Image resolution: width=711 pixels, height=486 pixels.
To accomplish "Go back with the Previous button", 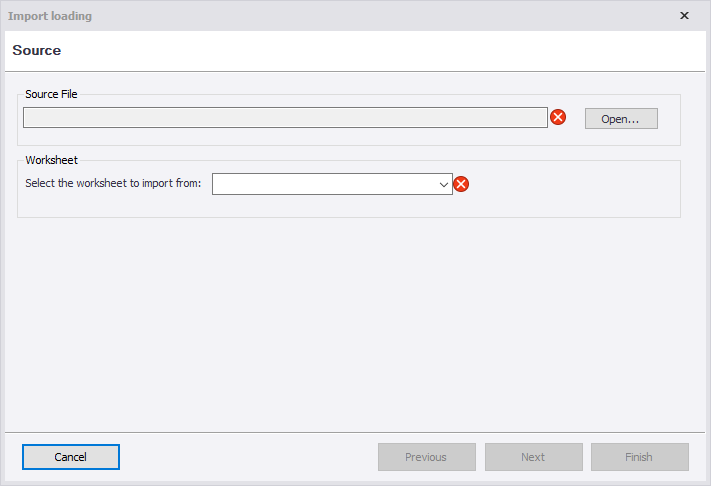I will coord(426,457).
